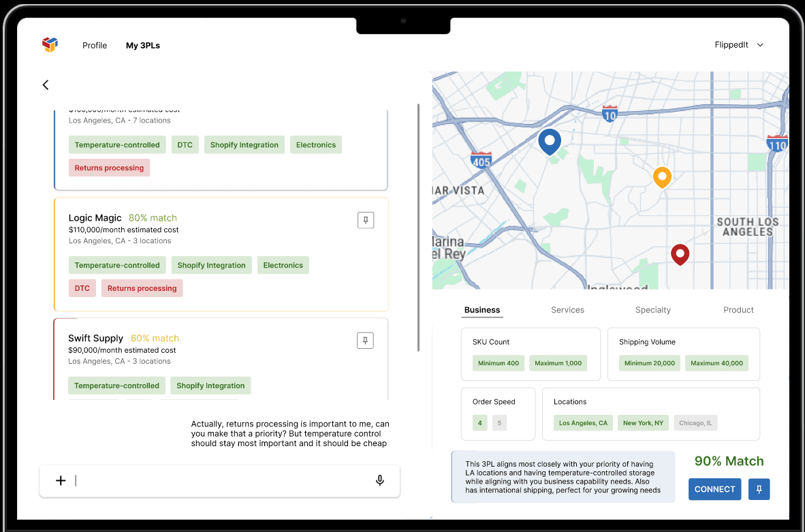Click Logic Magic's Temperature-controlled tag
The height and width of the screenshot is (532, 805).
pos(117,266)
